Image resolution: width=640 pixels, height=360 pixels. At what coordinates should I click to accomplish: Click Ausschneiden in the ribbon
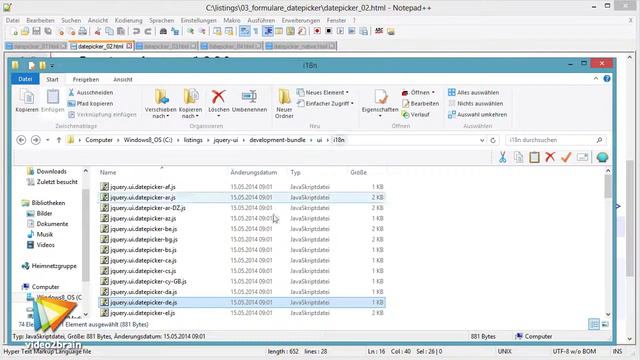[91, 92]
